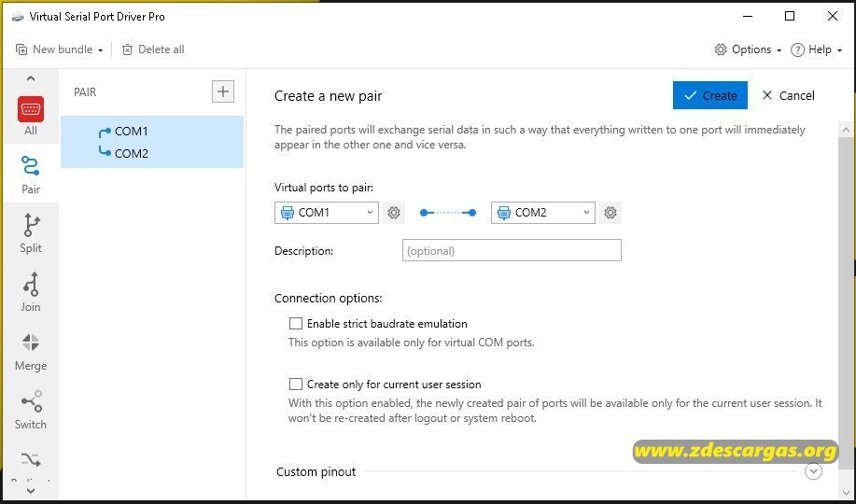Viewport: 856px width, 504px height.
Task: Select the All bundles sidebar icon
Action: (31, 116)
